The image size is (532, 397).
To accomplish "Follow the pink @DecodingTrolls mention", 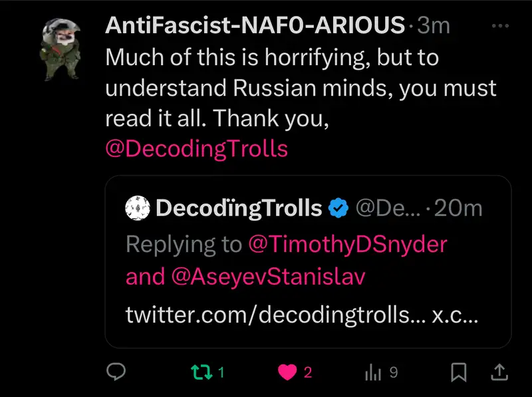I will [197, 148].
